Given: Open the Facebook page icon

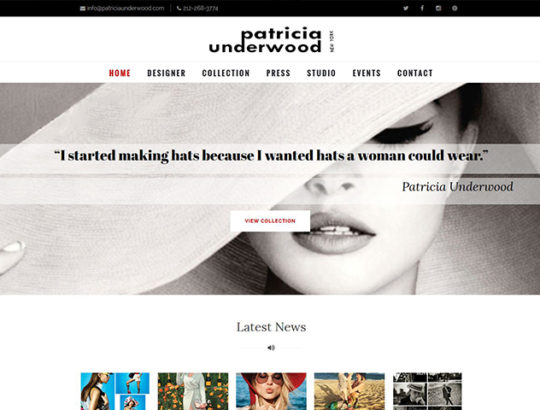Looking at the screenshot, I should click(x=422, y=8).
